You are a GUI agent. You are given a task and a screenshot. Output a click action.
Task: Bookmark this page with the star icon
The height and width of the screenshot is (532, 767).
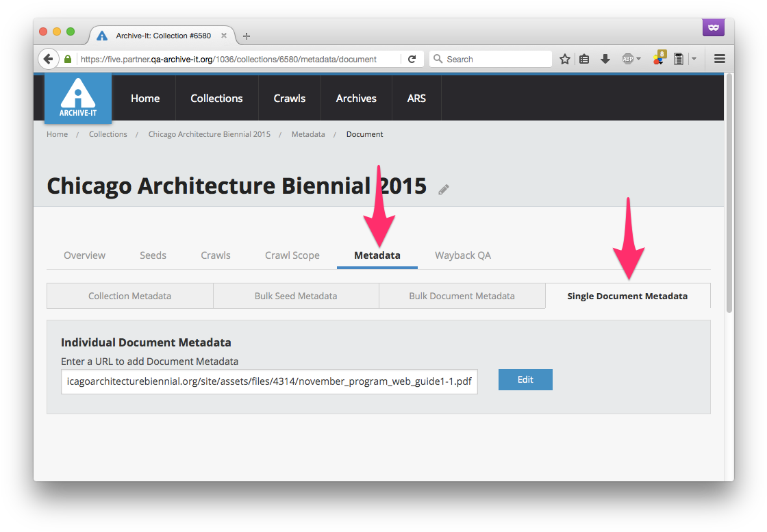(564, 59)
